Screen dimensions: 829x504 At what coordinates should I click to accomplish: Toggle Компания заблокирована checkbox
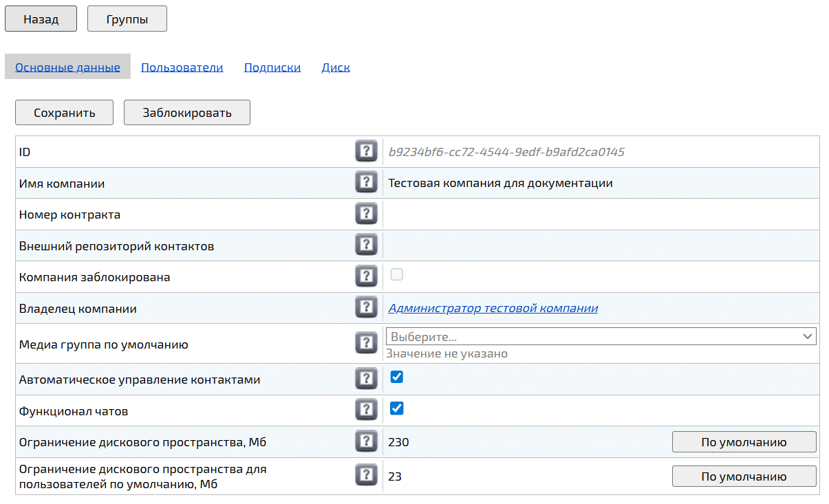397,275
